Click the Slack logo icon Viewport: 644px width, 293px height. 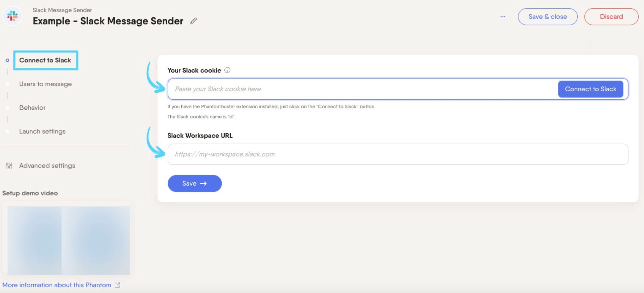(13, 16)
